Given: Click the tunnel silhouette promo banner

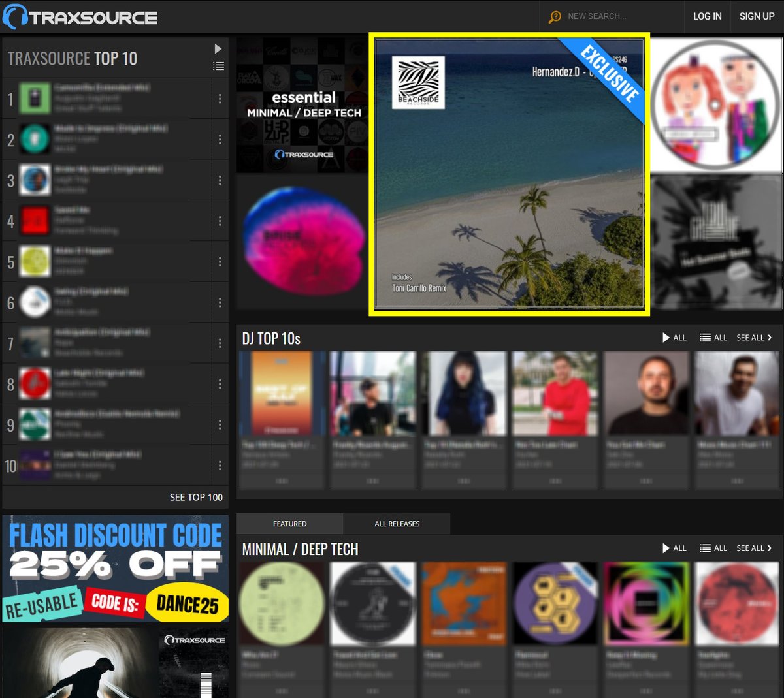Looking at the screenshot, I should point(116,663).
